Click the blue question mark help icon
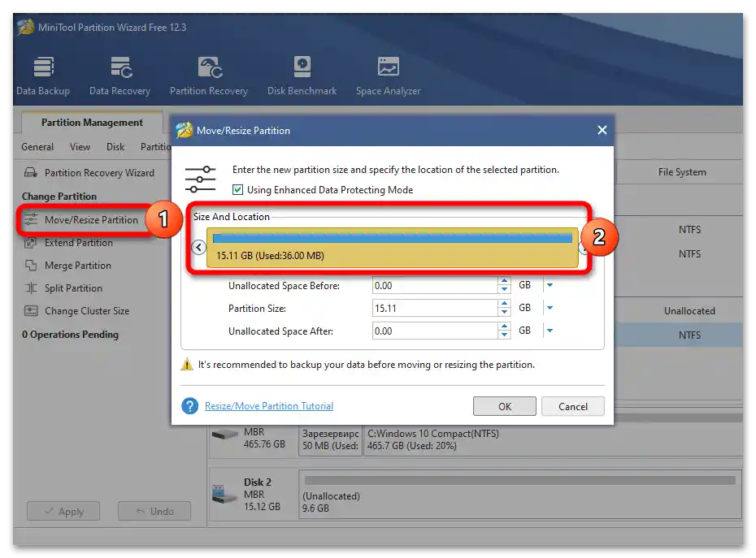 coord(190,406)
